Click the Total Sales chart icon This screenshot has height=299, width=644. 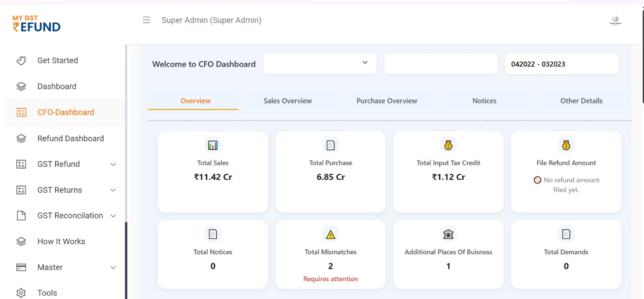(213, 145)
